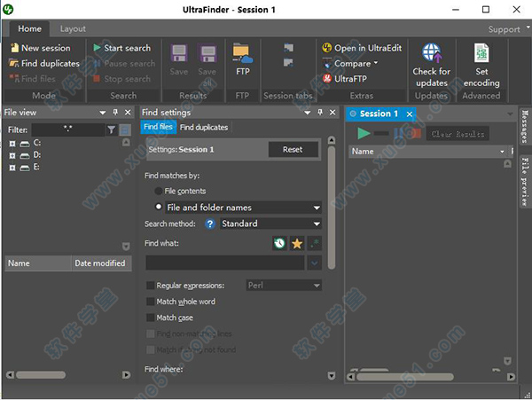Pin the File view panel
Screen dimensions: 532x400
point(115,113)
